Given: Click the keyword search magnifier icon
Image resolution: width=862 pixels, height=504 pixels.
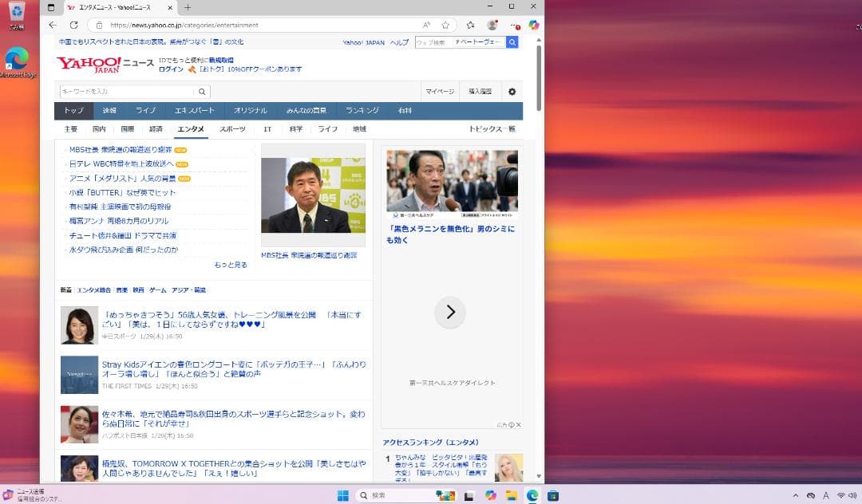Looking at the screenshot, I should [x=202, y=91].
